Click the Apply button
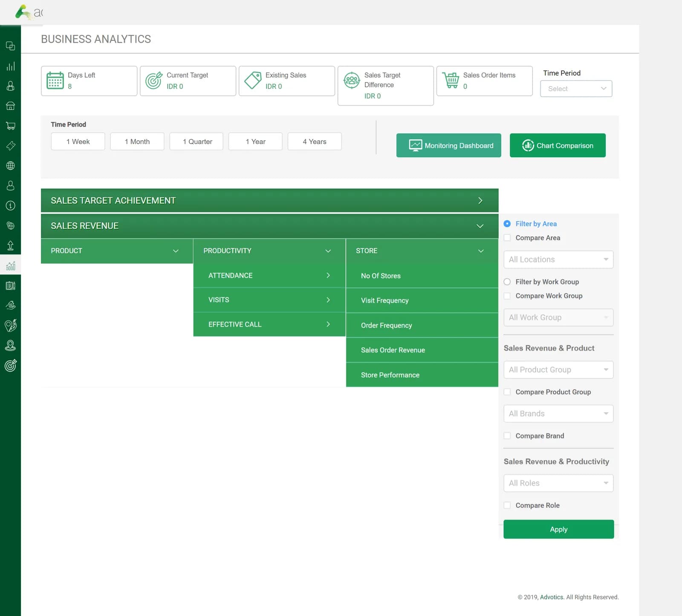Screen dimensions: 682x616 click(x=559, y=529)
